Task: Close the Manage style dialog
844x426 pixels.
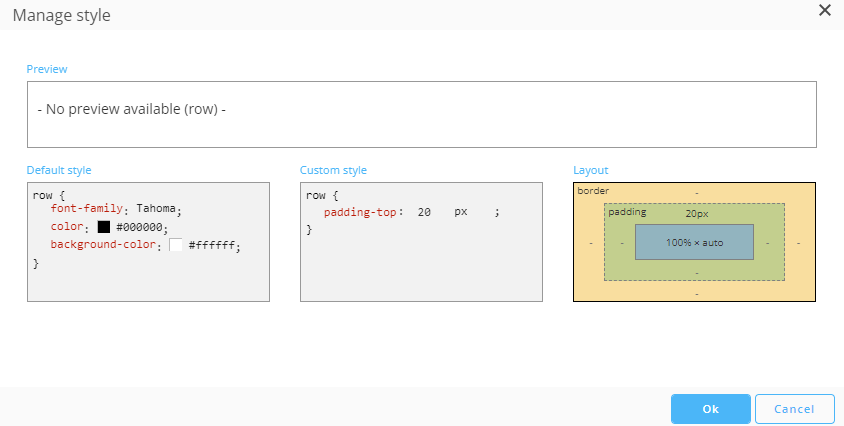Action: (x=825, y=10)
